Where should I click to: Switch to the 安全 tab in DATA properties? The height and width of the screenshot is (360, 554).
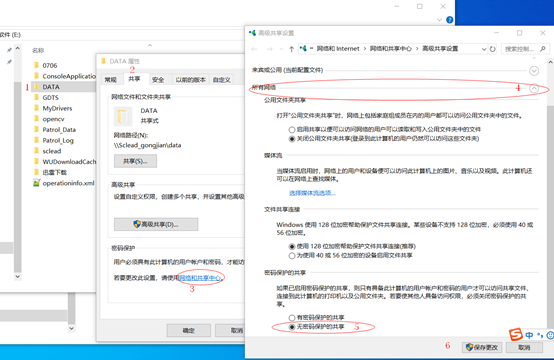[158, 80]
